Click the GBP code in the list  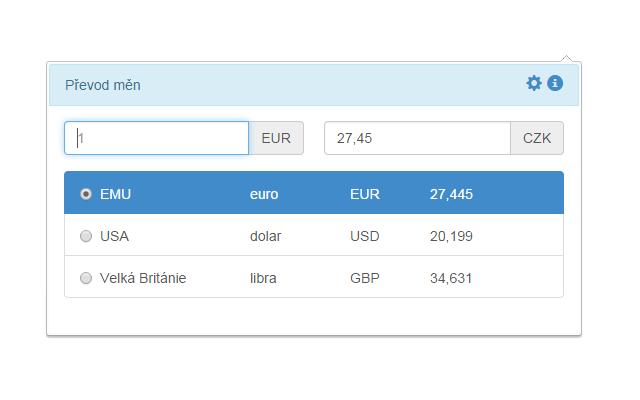[x=365, y=278]
